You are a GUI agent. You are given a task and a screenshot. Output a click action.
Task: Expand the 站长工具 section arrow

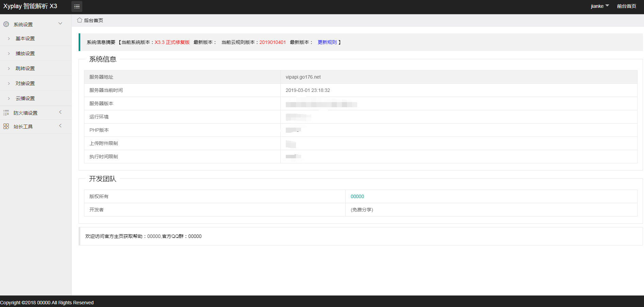pos(60,126)
